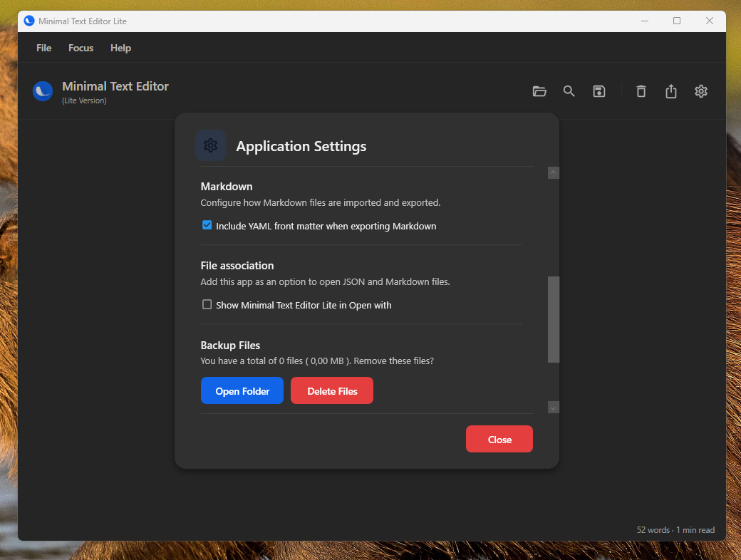
Task: Disable Include YAML front matter checkbox
Action: (x=207, y=225)
